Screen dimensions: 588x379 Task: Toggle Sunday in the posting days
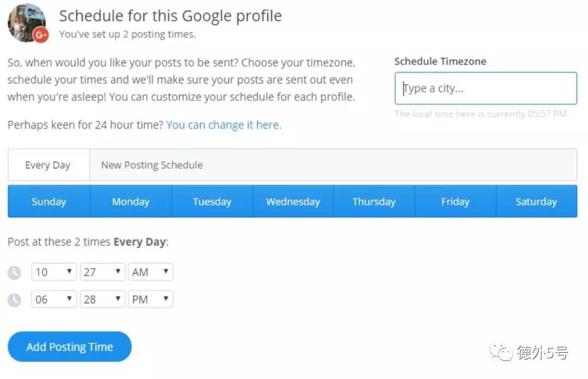[49, 201]
